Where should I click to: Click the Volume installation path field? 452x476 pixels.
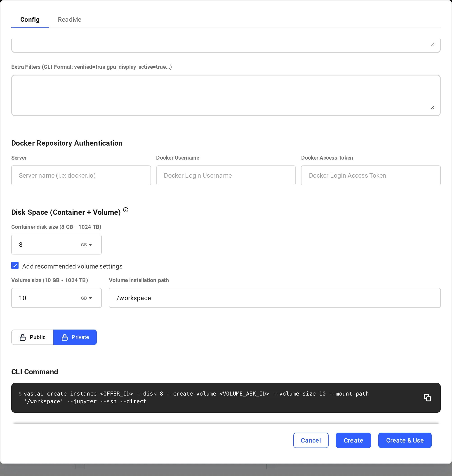point(275,298)
